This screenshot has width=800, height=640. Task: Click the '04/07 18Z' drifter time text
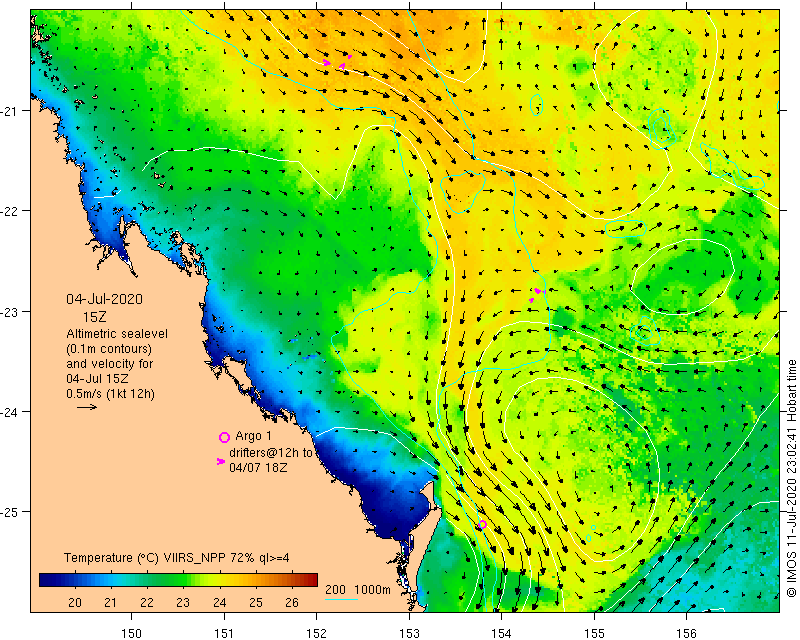[x=258, y=467]
